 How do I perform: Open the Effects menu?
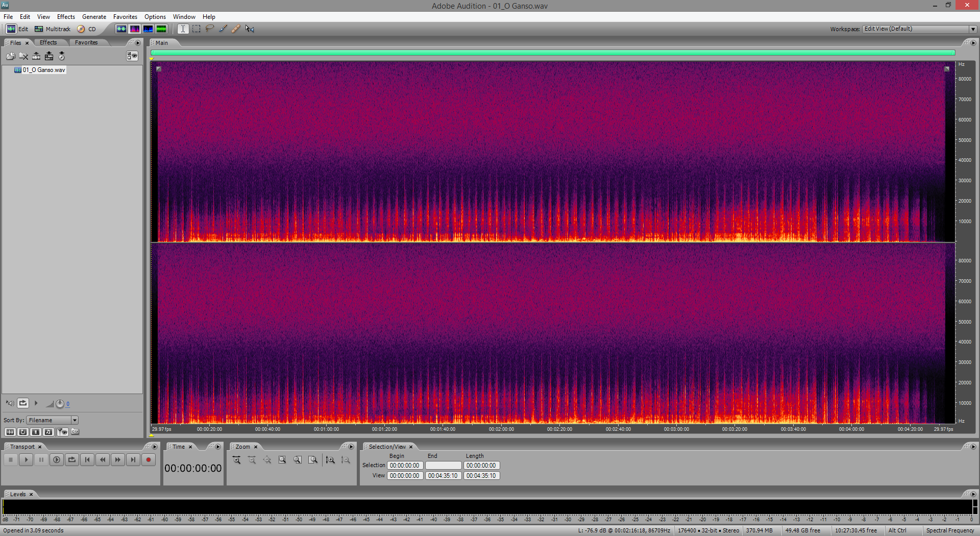tap(66, 17)
